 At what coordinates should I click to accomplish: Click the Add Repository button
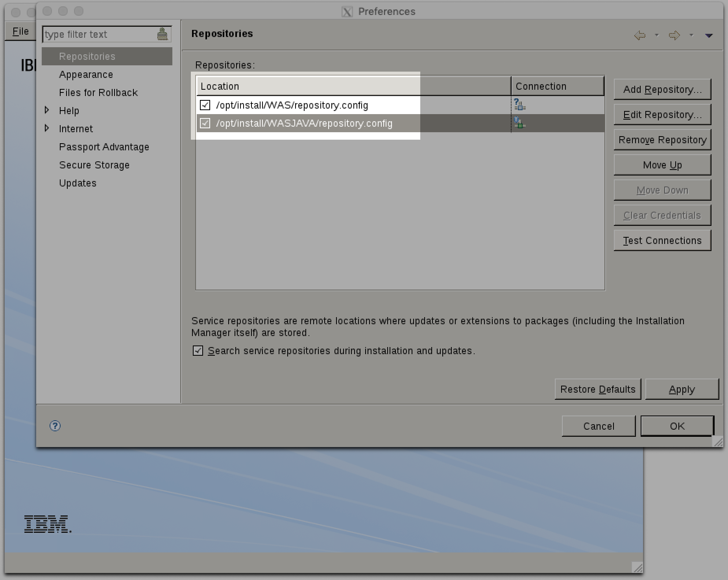tap(662, 89)
